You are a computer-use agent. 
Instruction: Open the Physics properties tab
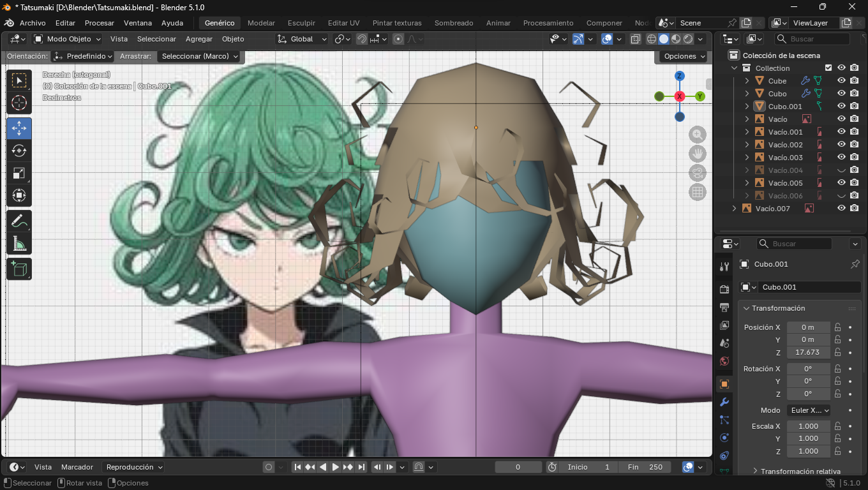point(724,438)
